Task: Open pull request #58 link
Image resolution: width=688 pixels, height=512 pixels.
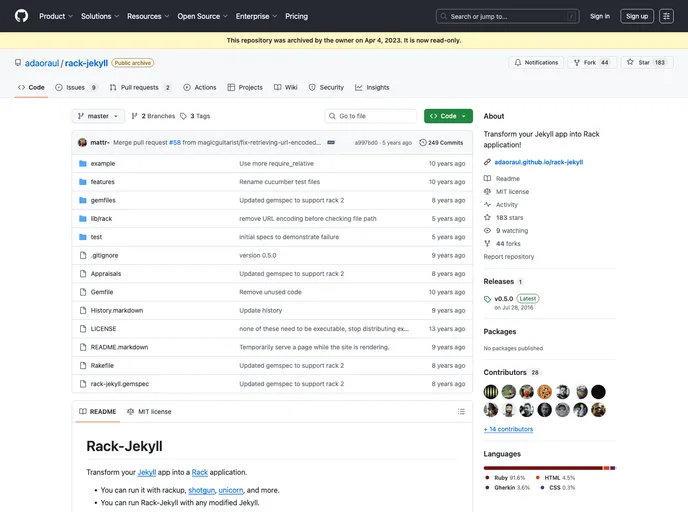Action: point(175,143)
